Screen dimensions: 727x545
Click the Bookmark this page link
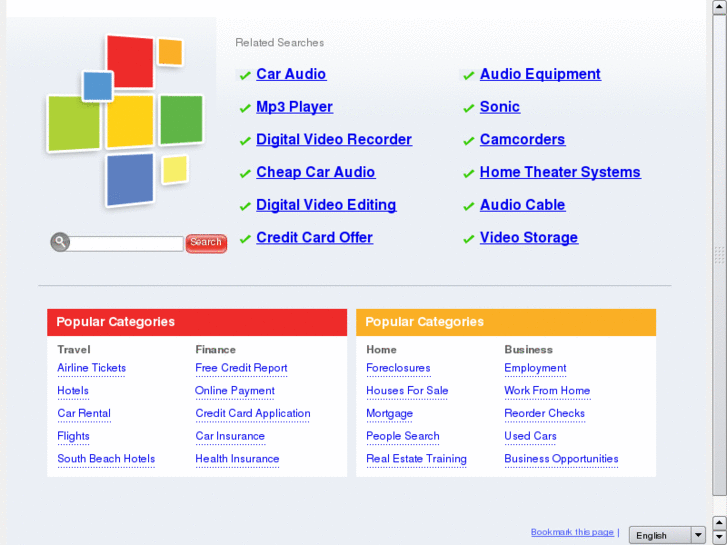572,532
